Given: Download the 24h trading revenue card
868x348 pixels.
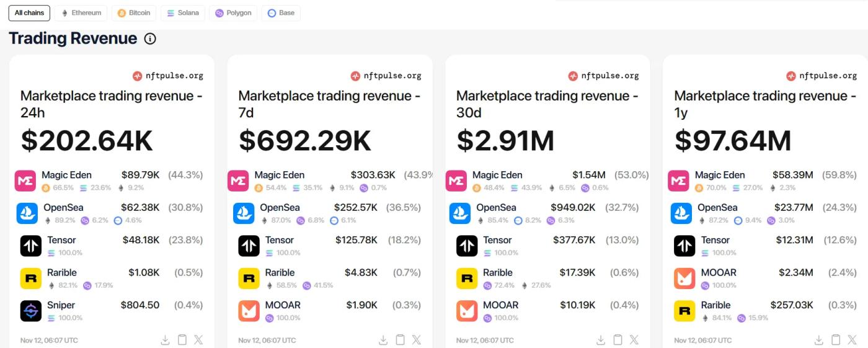Looking at the screenshot, I should point(166,340).
